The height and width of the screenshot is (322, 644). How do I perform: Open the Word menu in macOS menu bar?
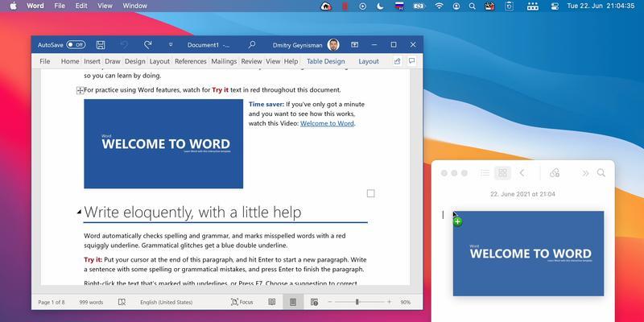[x=35, y=6]
